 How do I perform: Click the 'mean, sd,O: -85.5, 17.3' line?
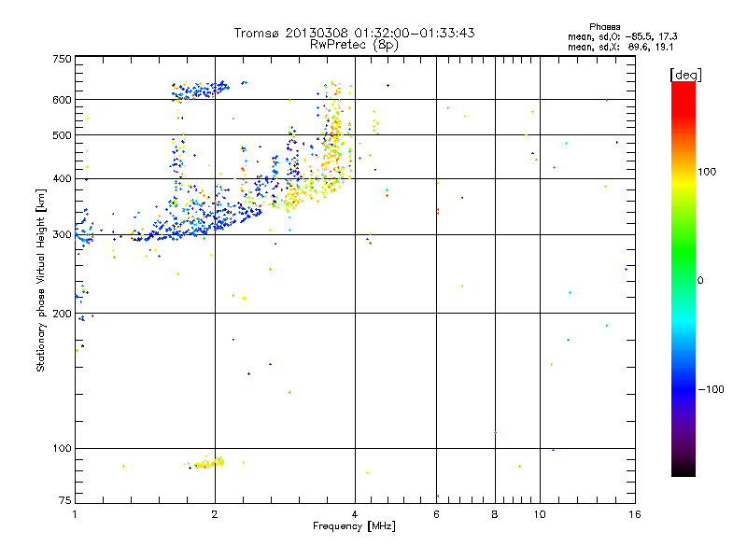click(622, 36)
